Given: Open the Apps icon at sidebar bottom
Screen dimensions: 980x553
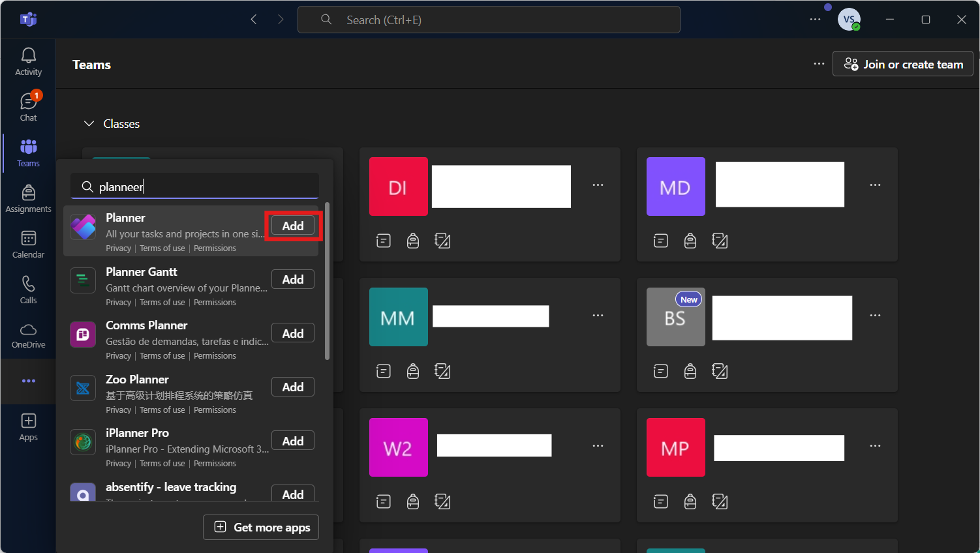Looking at the screenshot, I should 28,426.
